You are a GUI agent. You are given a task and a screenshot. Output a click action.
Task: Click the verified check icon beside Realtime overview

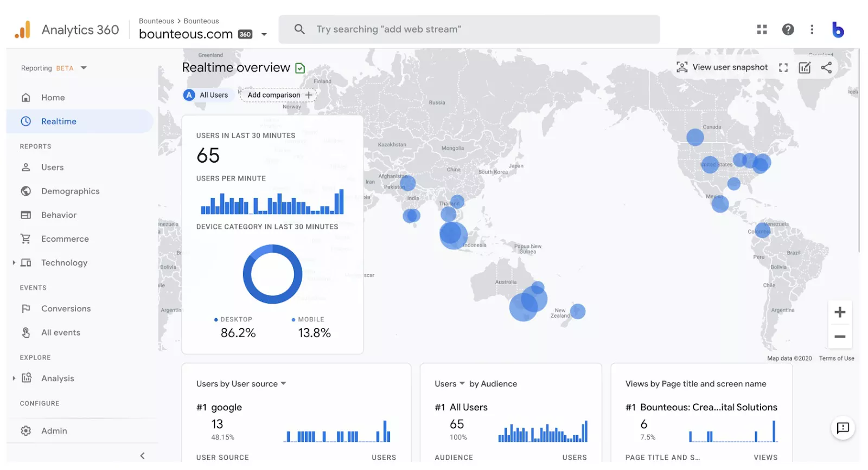[300, 68]
